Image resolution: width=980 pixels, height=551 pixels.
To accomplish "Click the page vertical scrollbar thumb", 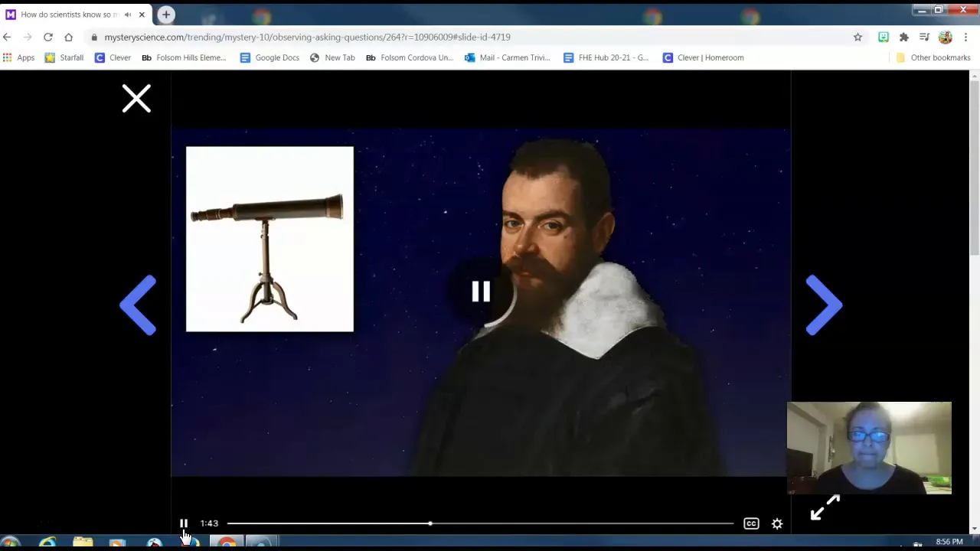I will click(x=974, y=168).
